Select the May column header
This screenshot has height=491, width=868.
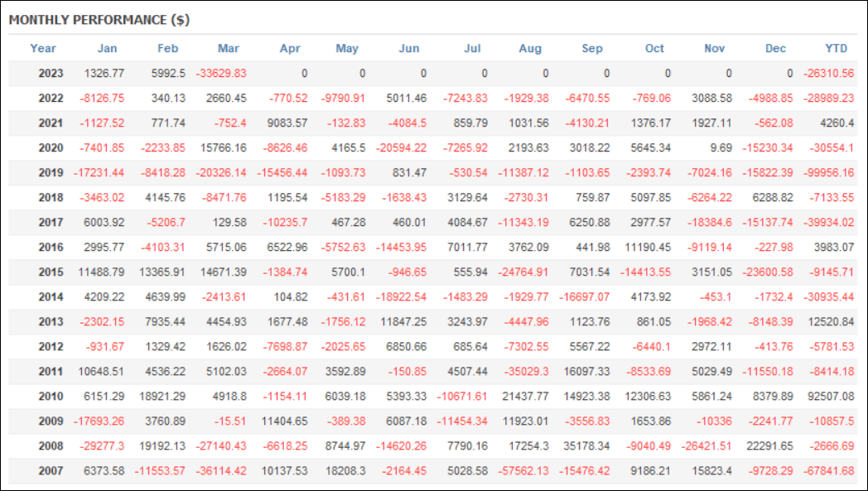(x=347, y=48)
